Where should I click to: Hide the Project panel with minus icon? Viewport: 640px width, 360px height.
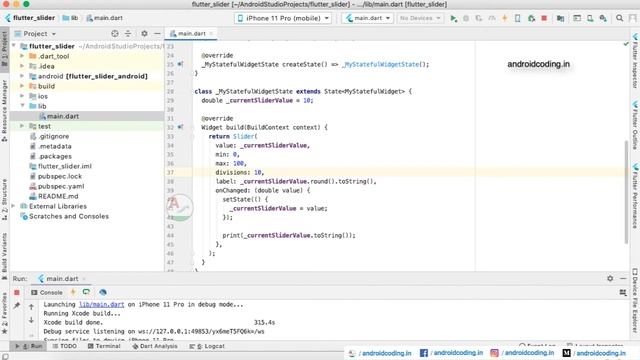coord(157,33)
